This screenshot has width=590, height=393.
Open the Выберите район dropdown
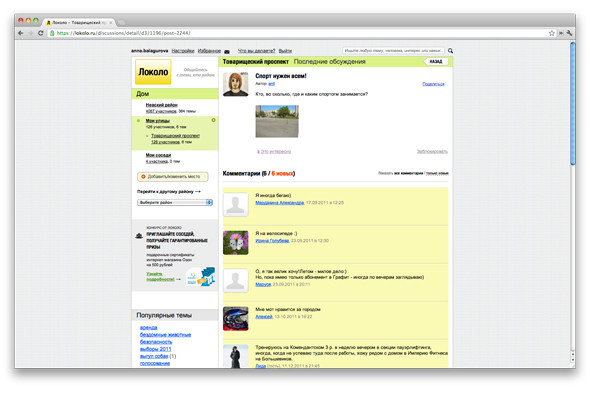175,203
